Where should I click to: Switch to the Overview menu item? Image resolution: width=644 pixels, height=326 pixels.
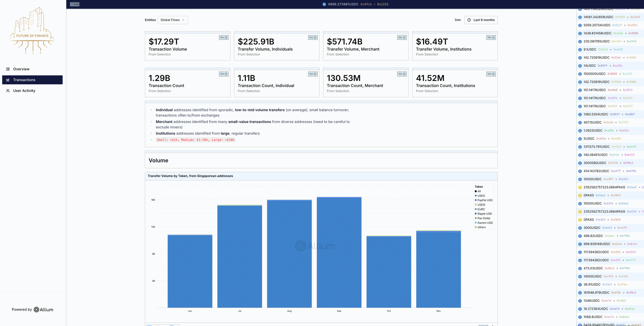[21, 69]
